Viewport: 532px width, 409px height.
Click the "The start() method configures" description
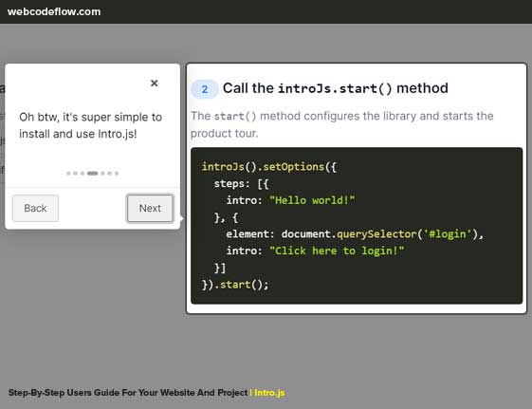point(342,124)
